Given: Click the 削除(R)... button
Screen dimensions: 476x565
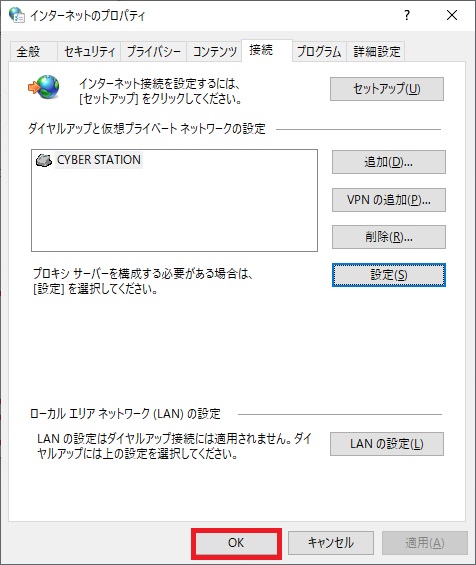Looking at the screenshot, I should pos(388,237).
